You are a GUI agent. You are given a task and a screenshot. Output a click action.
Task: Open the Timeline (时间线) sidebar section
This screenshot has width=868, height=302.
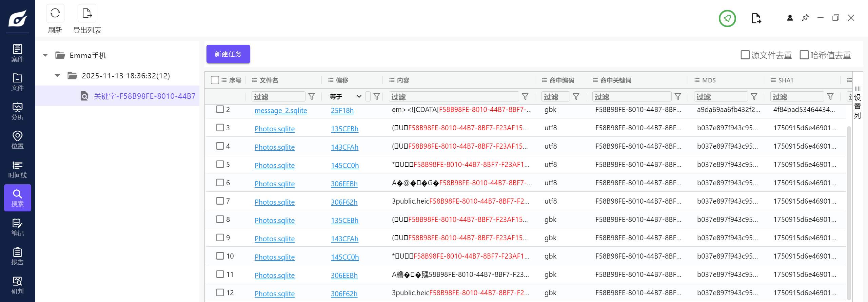coord(17,169)
